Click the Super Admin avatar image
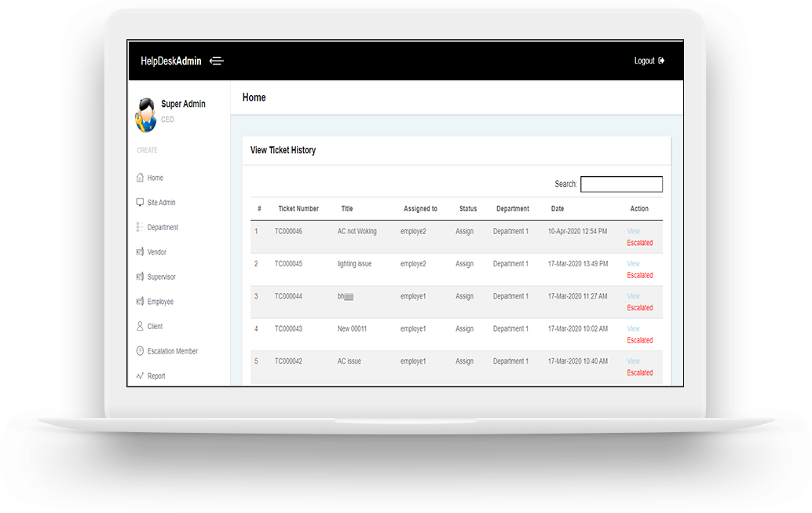Viewport: 812px width, 513px height. [x=145, y=114]
